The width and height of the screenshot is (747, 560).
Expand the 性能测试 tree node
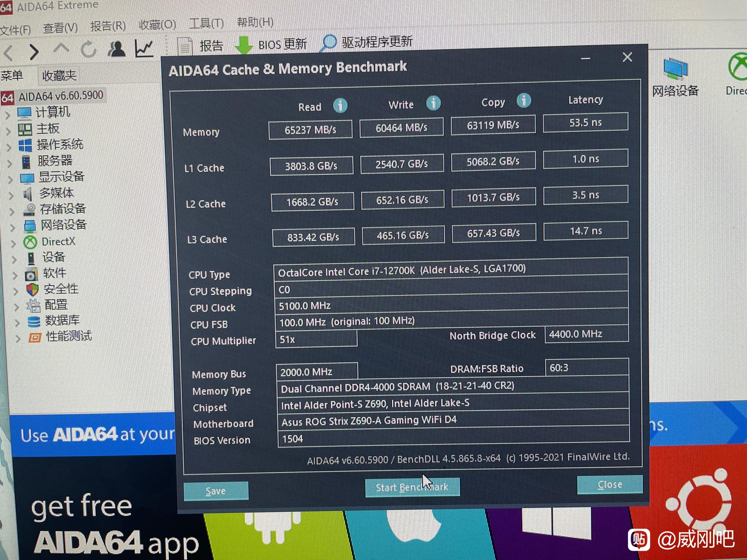[x=18, y=339]
